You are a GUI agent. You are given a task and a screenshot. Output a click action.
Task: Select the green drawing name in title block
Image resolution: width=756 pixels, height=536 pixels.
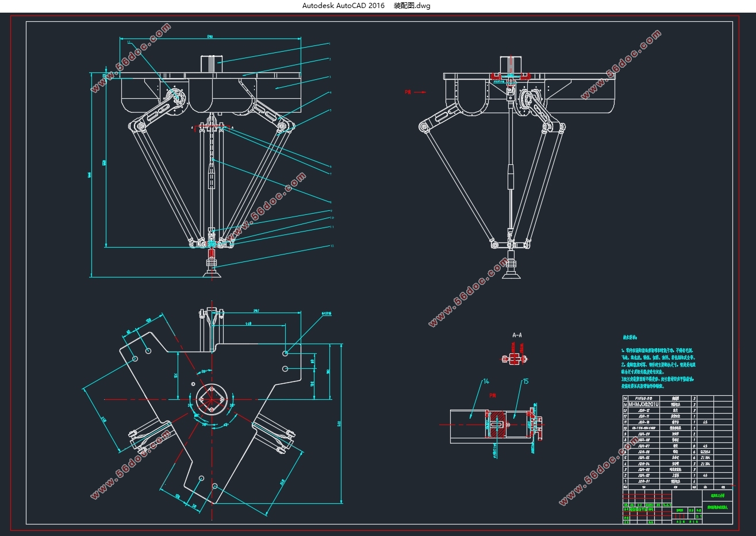[x=717, y=508]
